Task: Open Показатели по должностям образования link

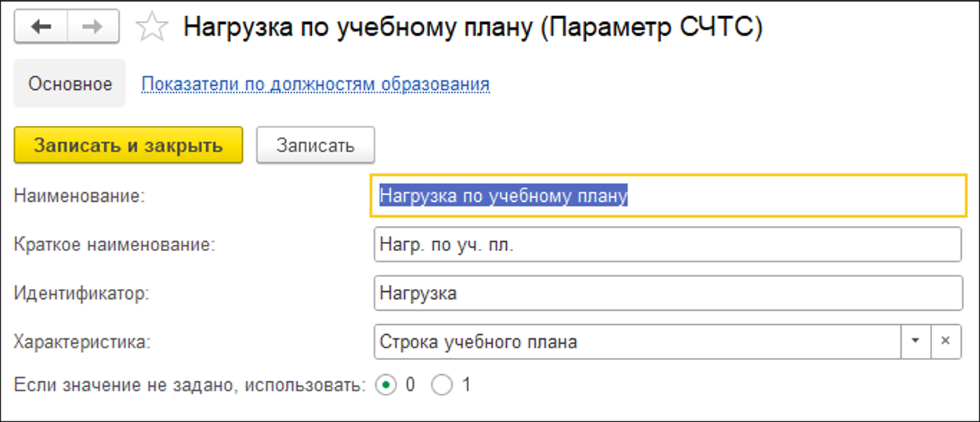Action: click(x=315, y=84)
